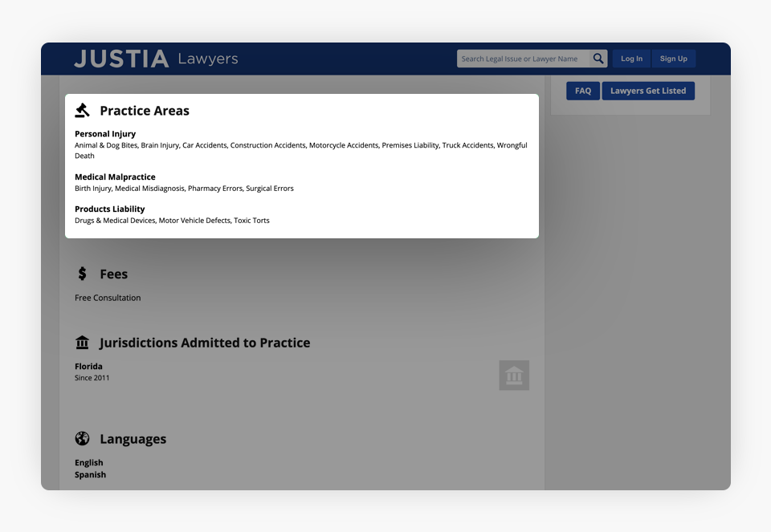The image size is (771, 532).
Task: Open the Lawyers section link in header
Action: (x=207, y=59)
